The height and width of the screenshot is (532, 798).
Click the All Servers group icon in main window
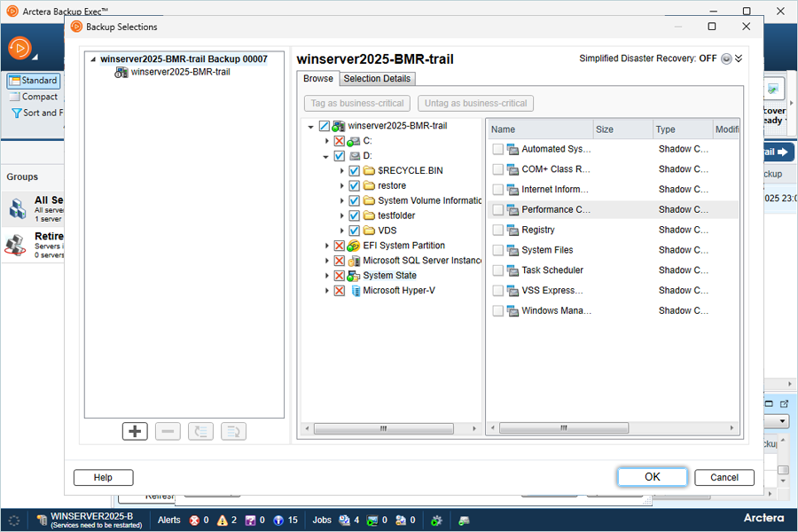[x=18, y=208]
